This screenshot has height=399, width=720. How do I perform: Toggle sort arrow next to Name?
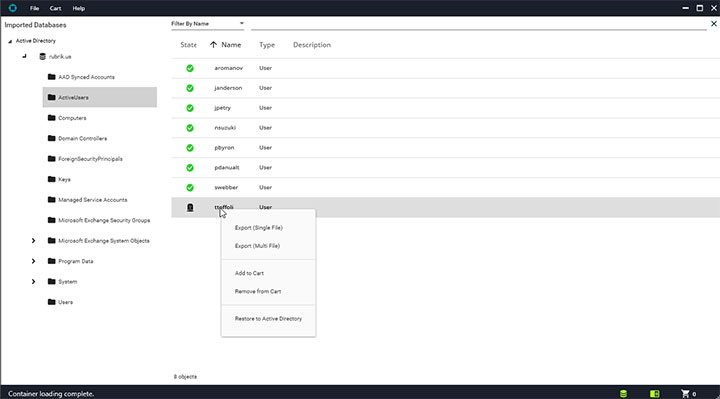pos(213,45)
